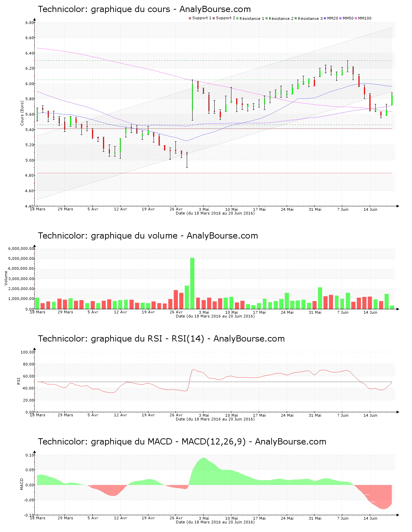Click the date range caption under the RSI chart
This screenshot has width=412, height=532.
pyautogui.click(x=215, y=419)
